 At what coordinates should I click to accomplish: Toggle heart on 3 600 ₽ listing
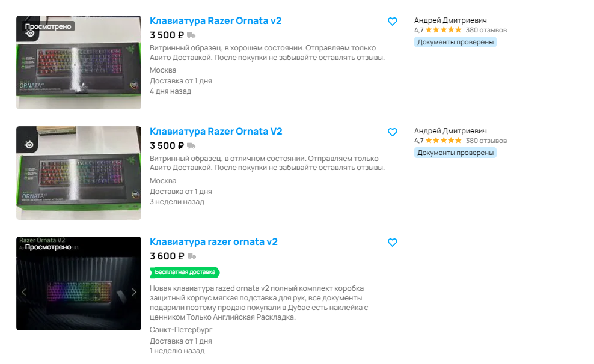(393, 243)
